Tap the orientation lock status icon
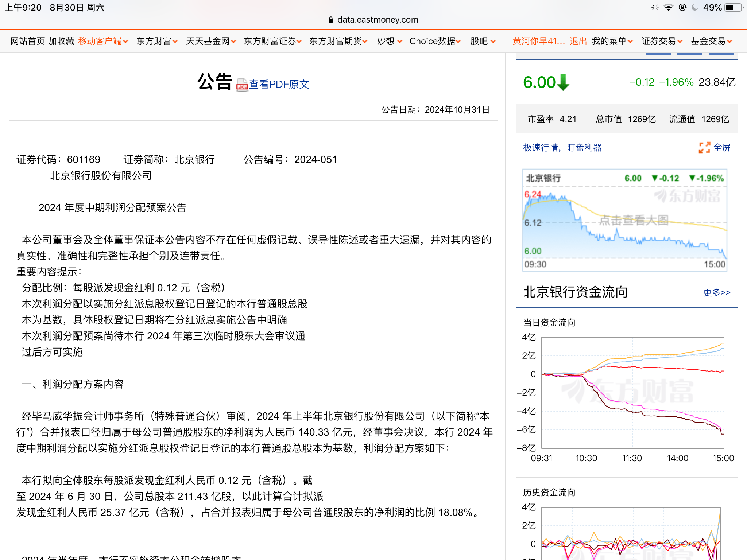Image resolution: width=747 pixels, height=560 pixels. 682,8
